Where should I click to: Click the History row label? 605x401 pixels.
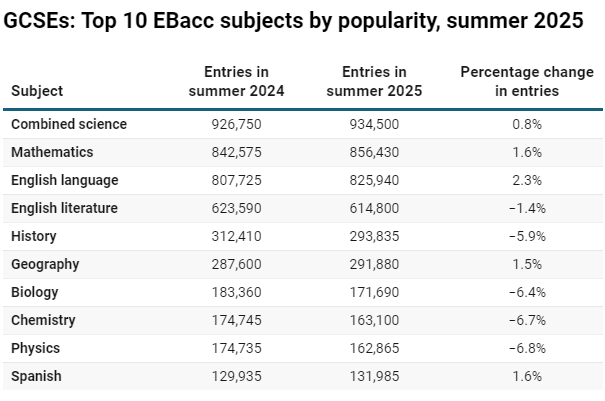coord(34,236)
